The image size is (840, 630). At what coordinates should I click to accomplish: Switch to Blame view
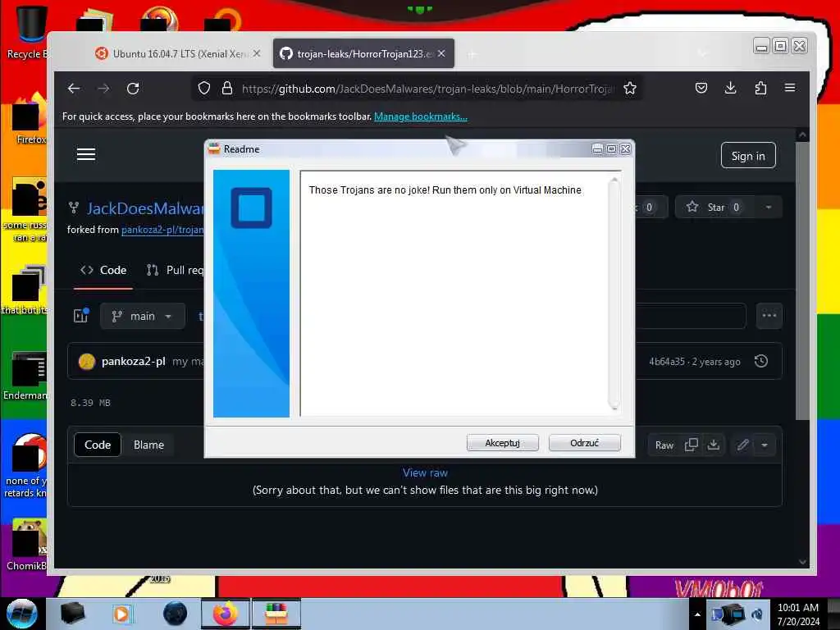click(149, 445)
